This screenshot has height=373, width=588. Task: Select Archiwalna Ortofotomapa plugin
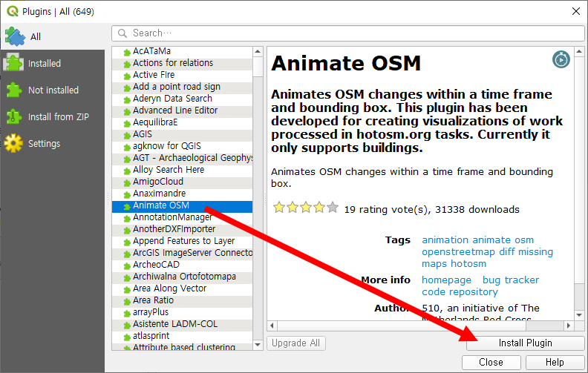tap(182, 277)
